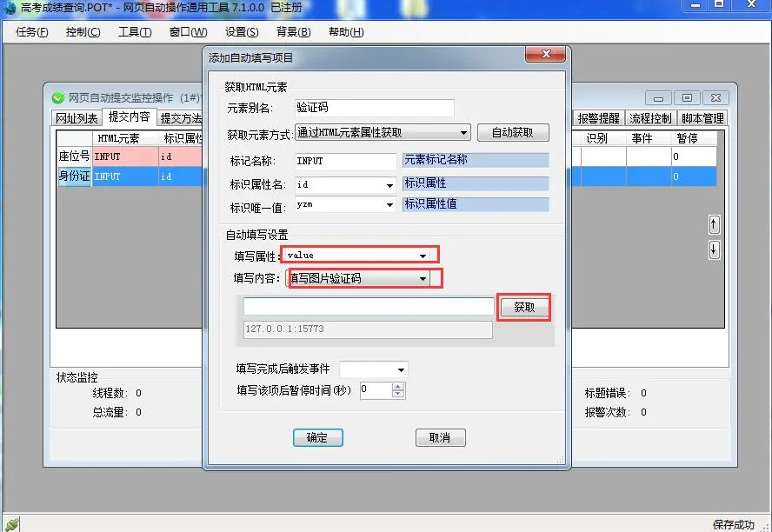The image size is (772, 532).
Task: Expand the 填写完成后触发事件 dropdown
Action: 401,369
